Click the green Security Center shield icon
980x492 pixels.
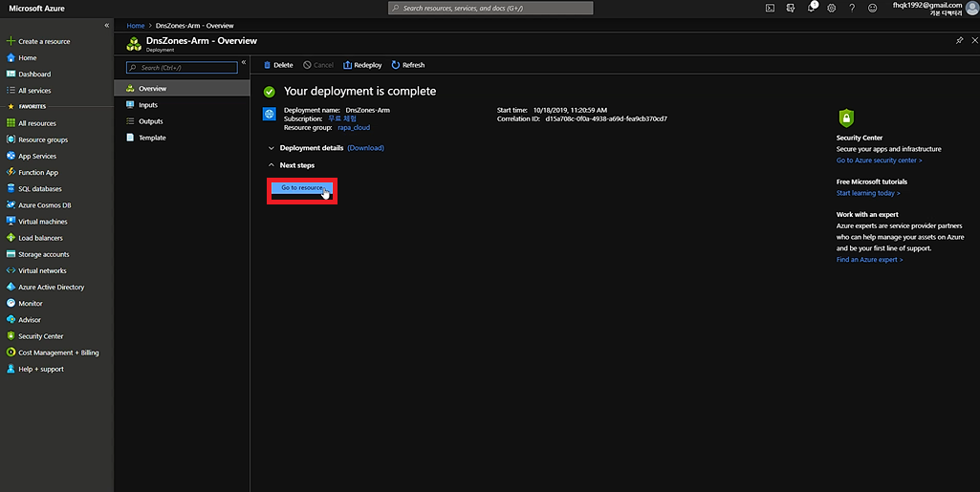[x=845, y=118]
